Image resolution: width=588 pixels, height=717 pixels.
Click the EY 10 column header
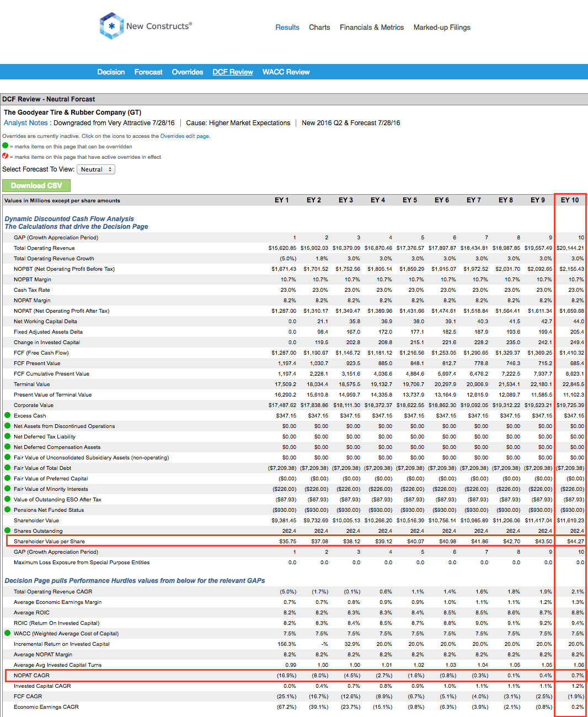pyautogui.click(x=570, y=200)
